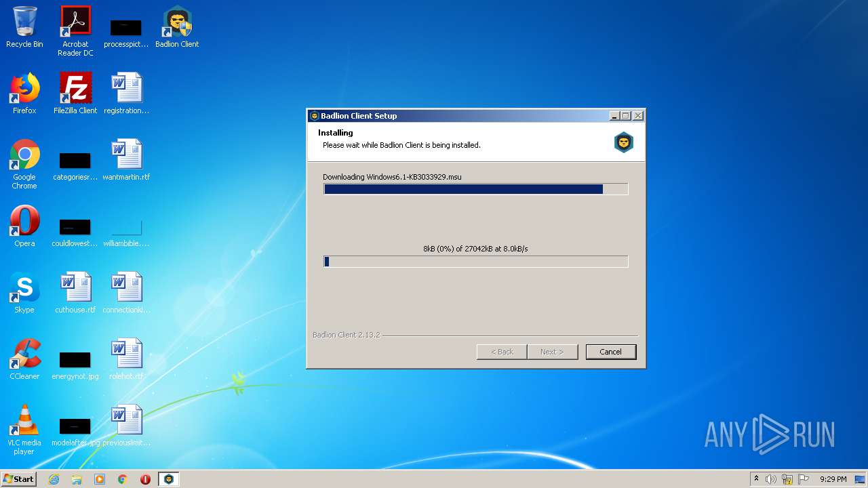Image resolution: width=868 pixels, height=488 pixels.
Task: Select modelafter.jpg file
Action: 75,432
